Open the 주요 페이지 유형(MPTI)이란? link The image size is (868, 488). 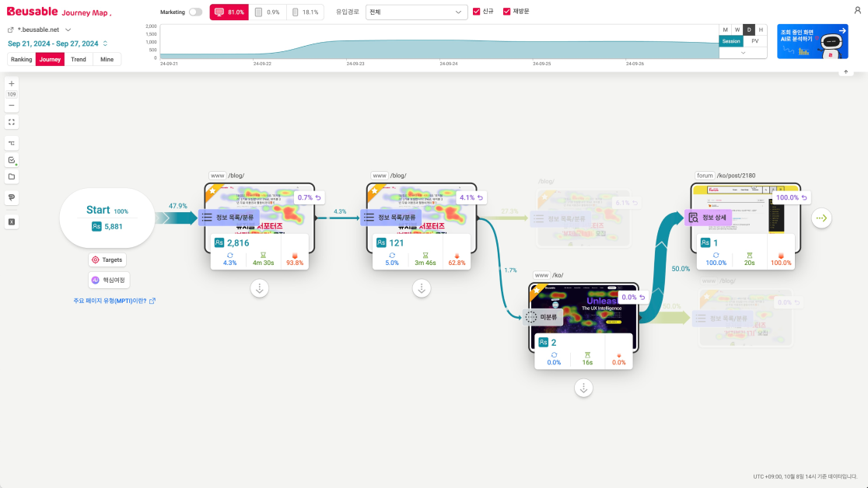[x=114, y=301]
